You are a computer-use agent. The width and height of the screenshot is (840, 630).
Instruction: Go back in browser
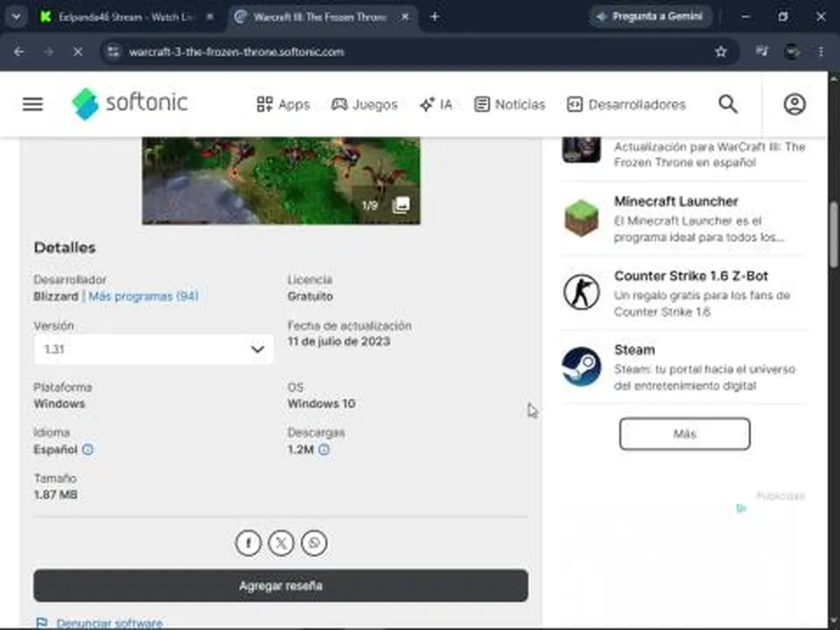pos(18,52)
